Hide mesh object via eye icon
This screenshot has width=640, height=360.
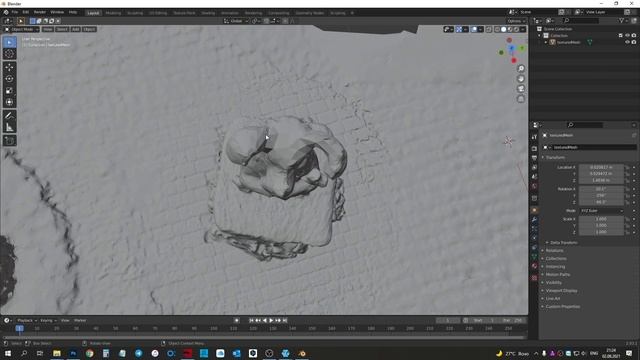(x=627, y=42)
